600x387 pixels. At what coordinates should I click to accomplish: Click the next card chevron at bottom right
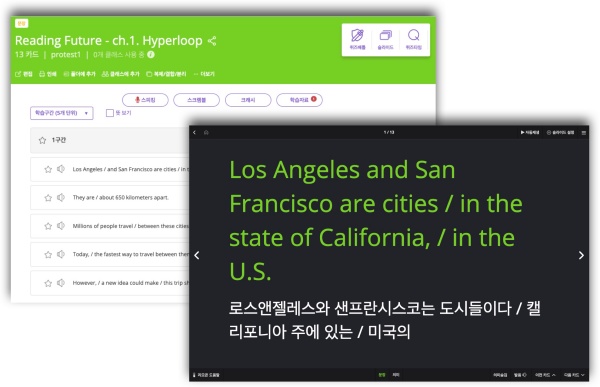tap(574, 375)
